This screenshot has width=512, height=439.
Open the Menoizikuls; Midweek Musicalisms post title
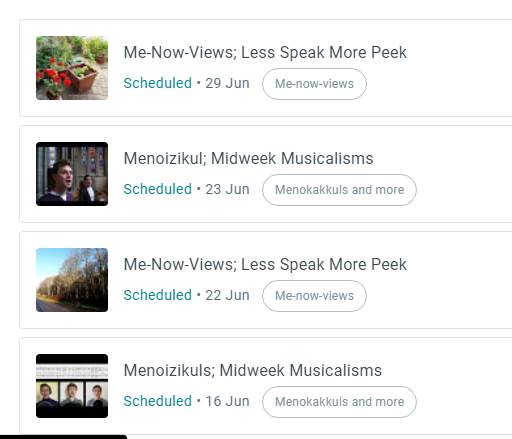pos(253,370)
